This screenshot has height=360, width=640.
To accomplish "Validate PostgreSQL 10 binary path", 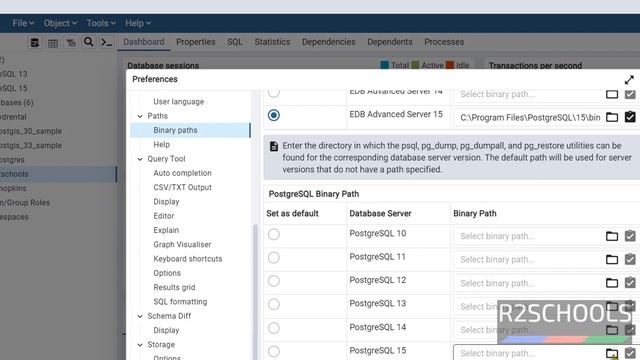I will tap(630, 236).
